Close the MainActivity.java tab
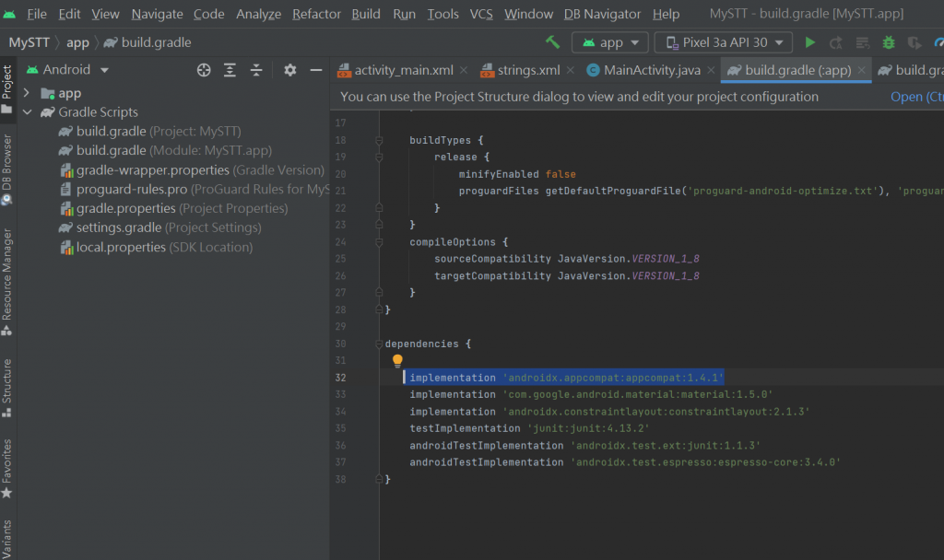 click(x=711, y=70)
